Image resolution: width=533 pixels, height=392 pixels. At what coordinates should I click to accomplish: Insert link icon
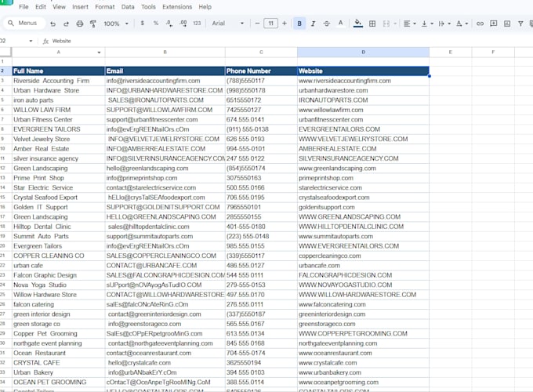[x=480, y=24]
